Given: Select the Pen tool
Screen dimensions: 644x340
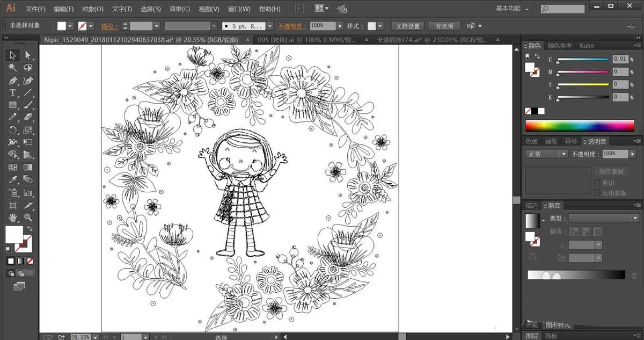Looking at the screenshot, I should pos(13,81).
